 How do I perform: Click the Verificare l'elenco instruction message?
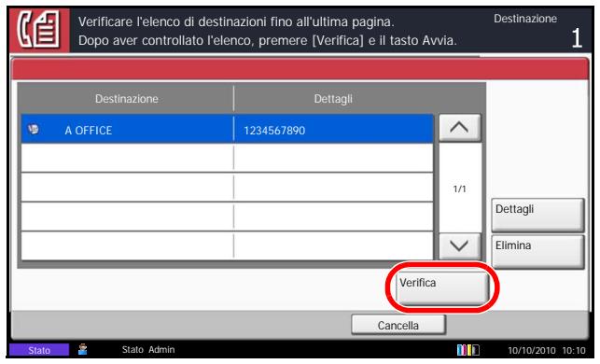coord(268,31)
